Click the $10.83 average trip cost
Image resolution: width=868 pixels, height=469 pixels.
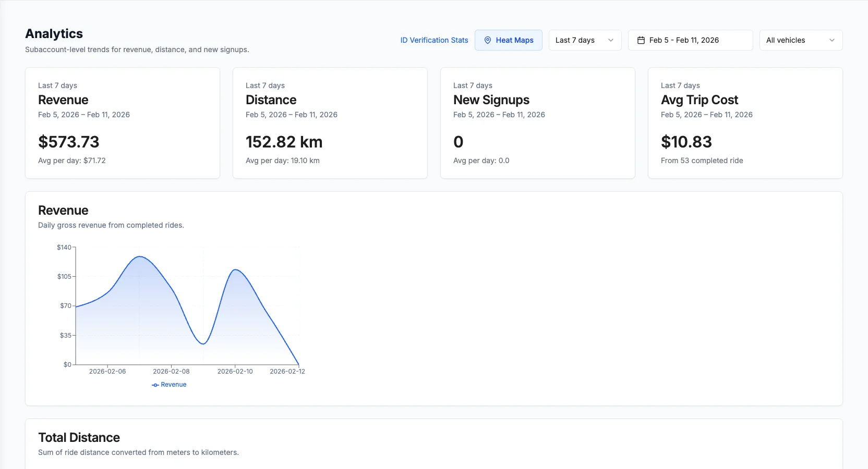pyautogui.click(x=686, y=142)
